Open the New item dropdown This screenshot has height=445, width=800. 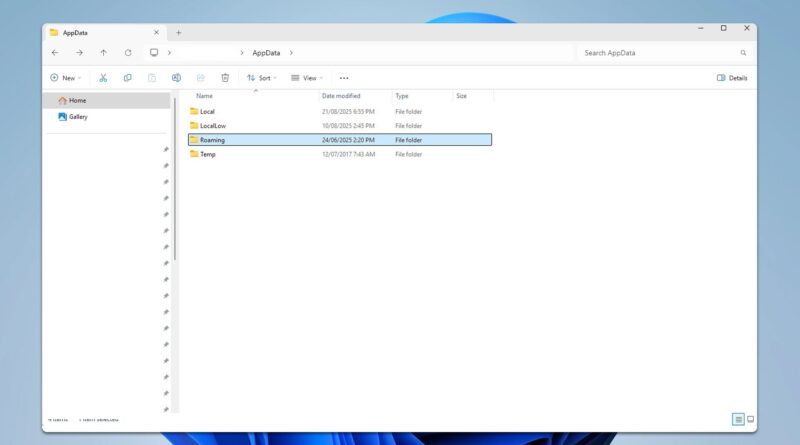[x=65, y=77]
